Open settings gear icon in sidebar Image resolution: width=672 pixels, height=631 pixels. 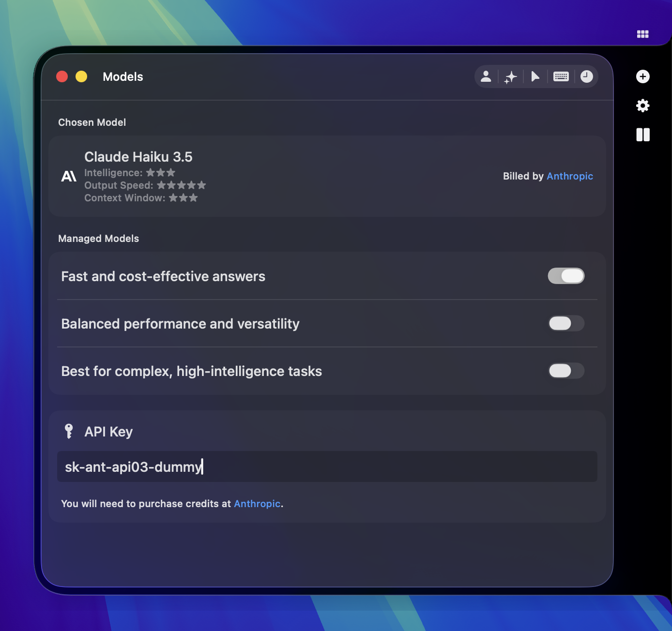click(643, 105)
